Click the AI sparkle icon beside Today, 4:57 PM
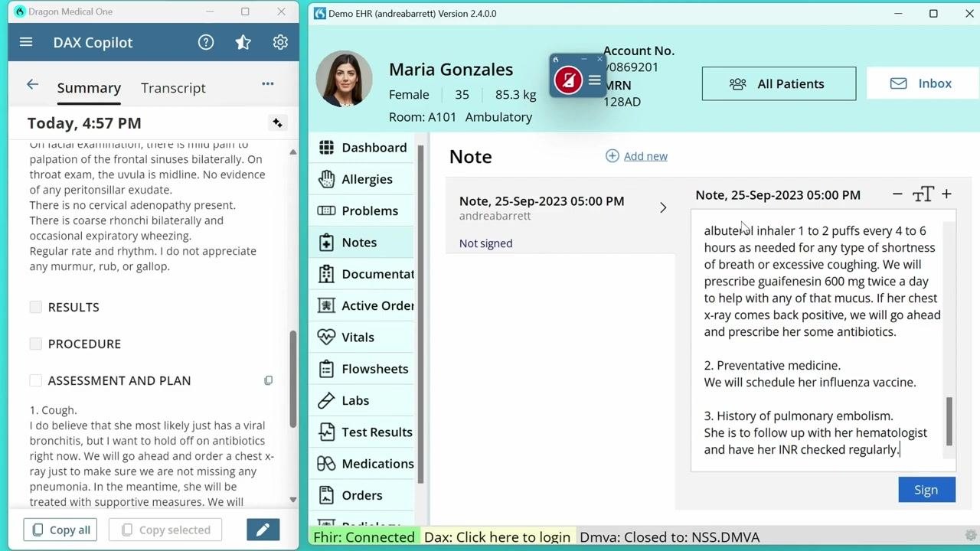 click(x=277, y=123)
